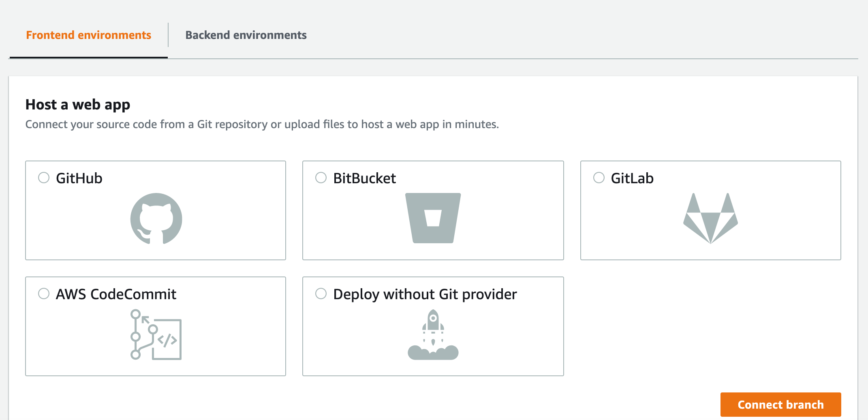Click the BitBucket label text
This screenshot has height=420, width=868.
click(364, 178)
